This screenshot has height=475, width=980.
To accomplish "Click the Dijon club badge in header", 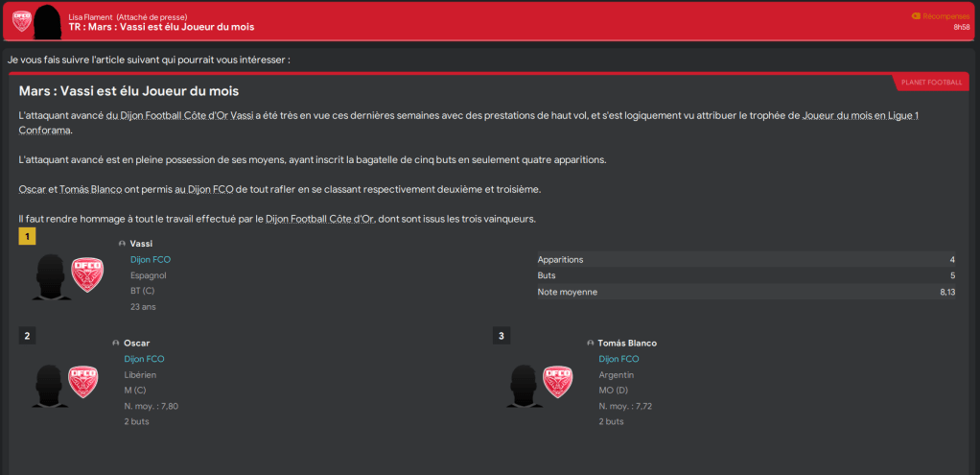I will click(21, 19).
